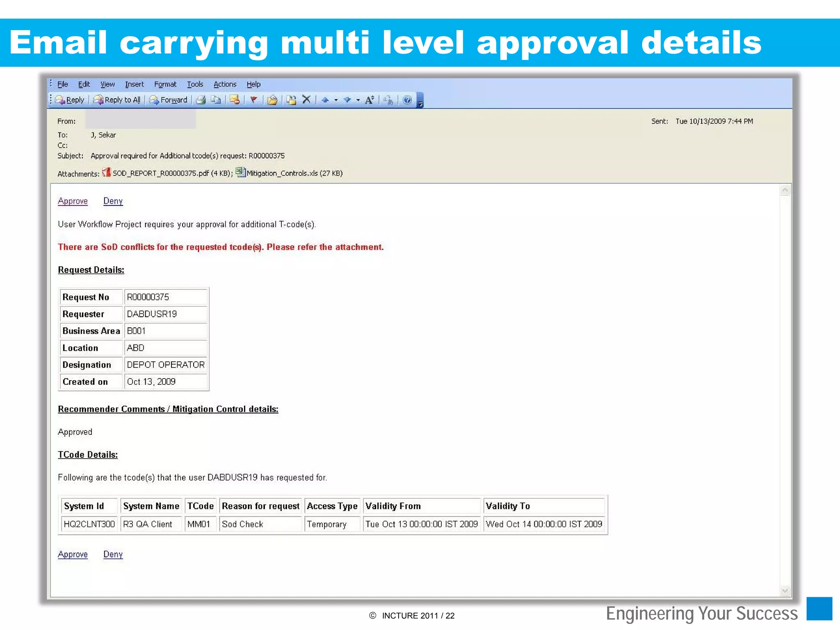Screen dimensions: 840x630
Task: Click the create rule / copy folder icon
Action: point(291,100)
